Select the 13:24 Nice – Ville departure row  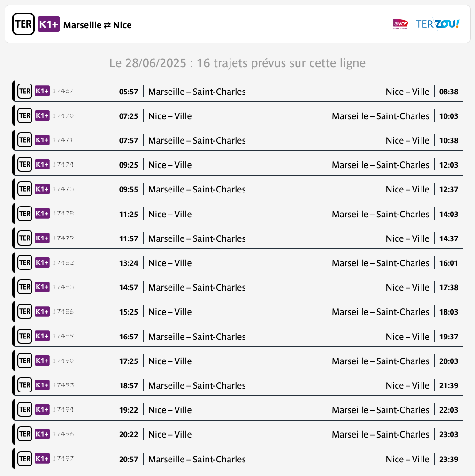pyautogui.click(x=237, y=262)
